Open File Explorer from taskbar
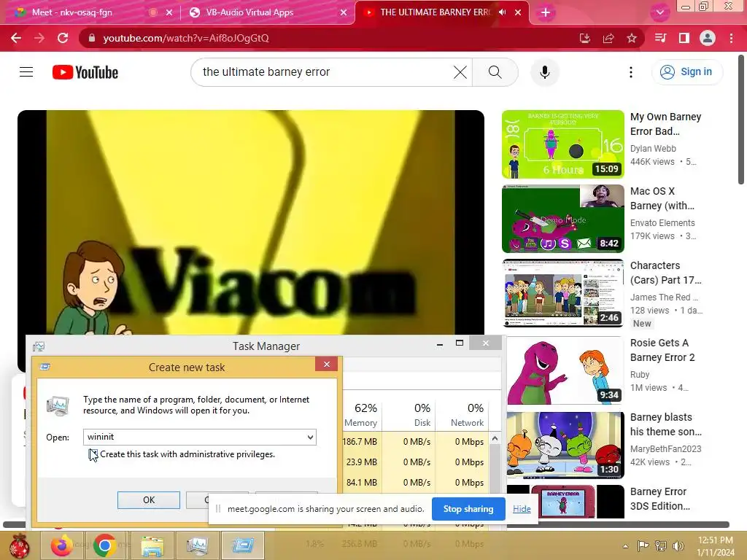The height and width of the screenshot is (560, 747). (x=152, y=545)
